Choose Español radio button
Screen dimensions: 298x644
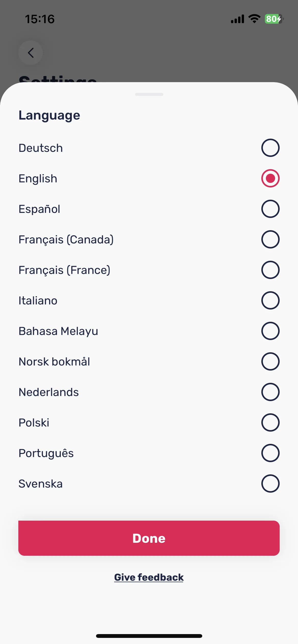[270, 209]
